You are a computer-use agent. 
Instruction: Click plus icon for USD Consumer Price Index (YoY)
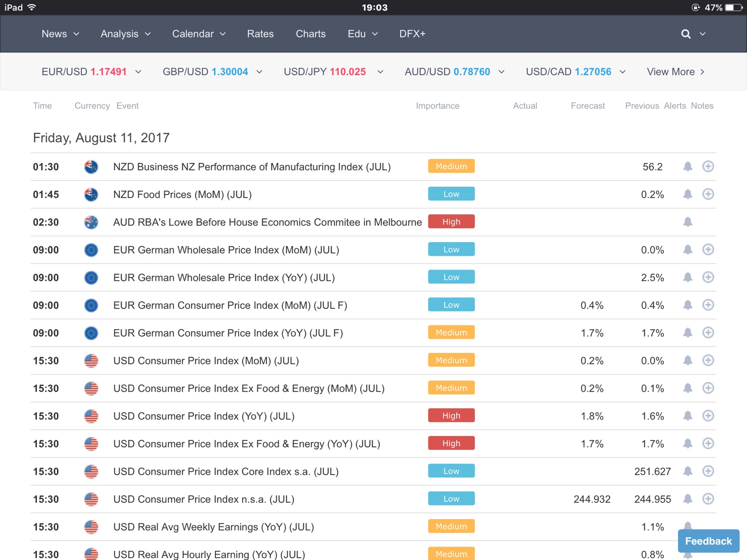click(x=708, y=416)
